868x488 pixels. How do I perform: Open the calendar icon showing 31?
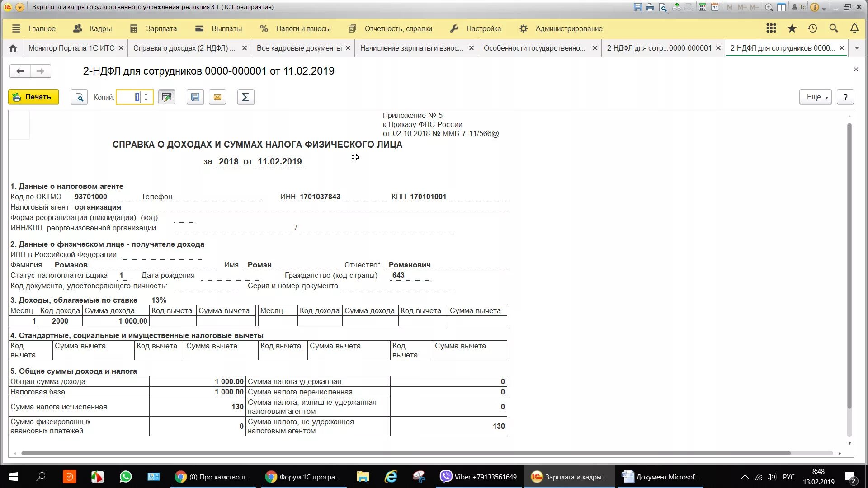tap(715, 7)
